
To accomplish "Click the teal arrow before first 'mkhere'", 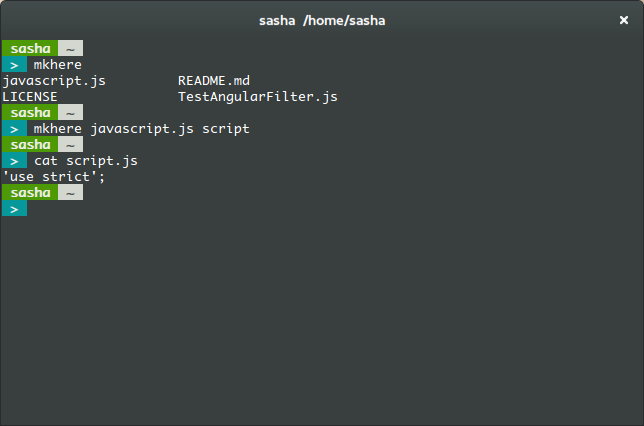I will [x=14, y=64].
